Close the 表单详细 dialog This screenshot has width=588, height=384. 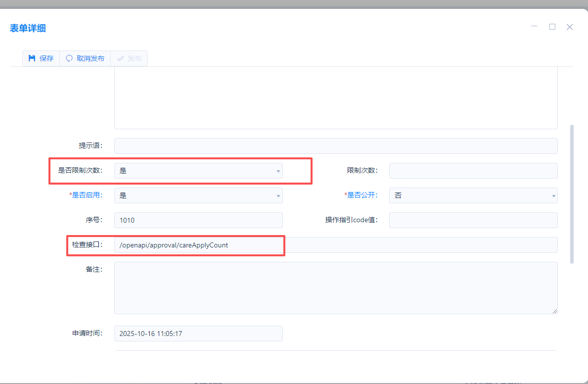570,27
